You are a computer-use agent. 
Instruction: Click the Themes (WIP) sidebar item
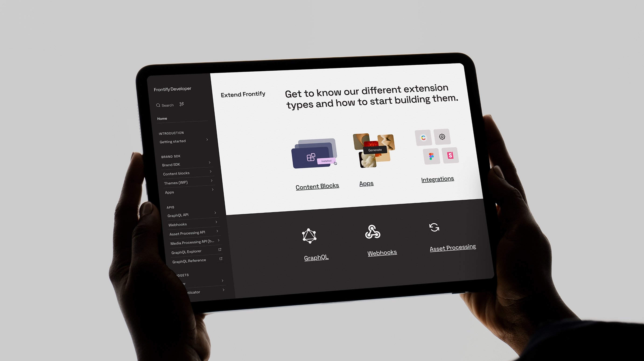[x=176, y=183]
